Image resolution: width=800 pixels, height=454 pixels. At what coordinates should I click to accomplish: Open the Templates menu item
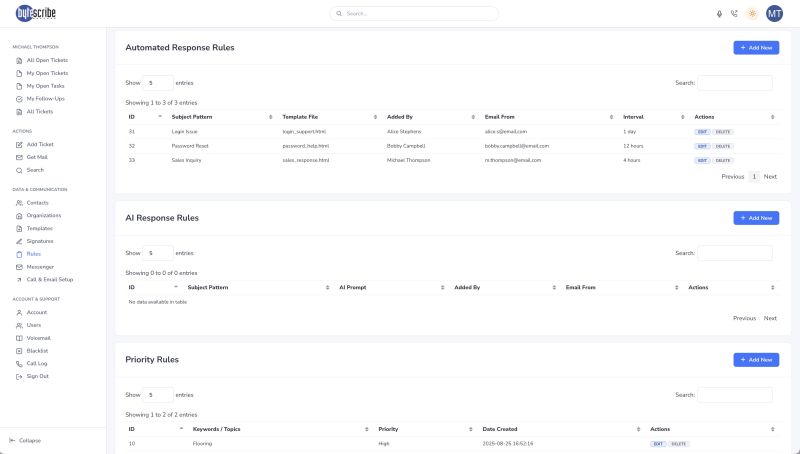coord(39,228)
